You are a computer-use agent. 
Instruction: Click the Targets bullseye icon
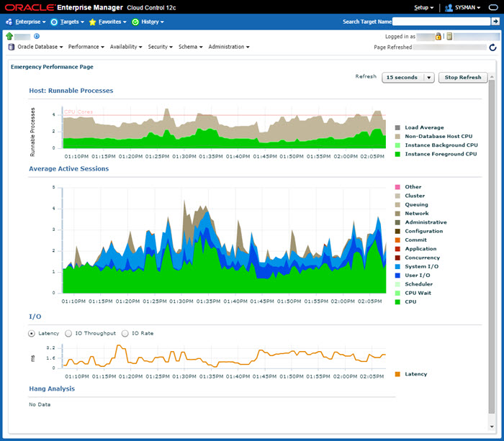click(54, 22)
